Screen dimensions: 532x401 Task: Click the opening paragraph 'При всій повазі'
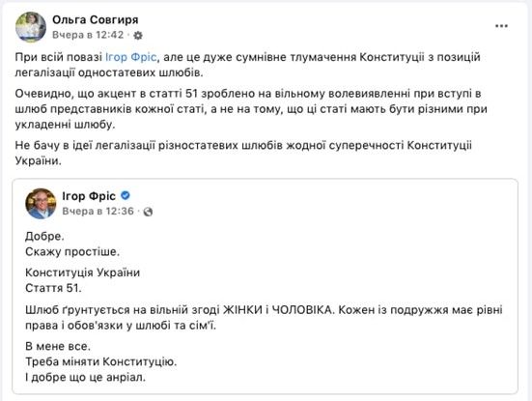pos(248,65)
